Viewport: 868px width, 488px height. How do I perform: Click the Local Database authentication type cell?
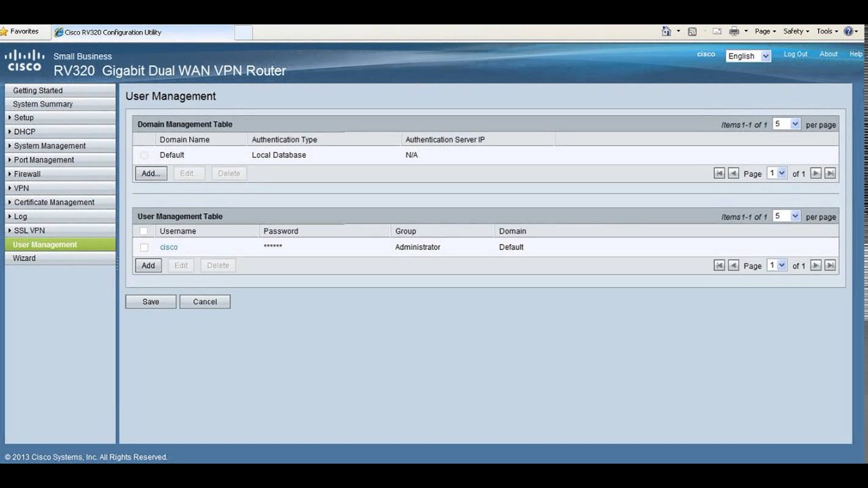tap(279, 155)
